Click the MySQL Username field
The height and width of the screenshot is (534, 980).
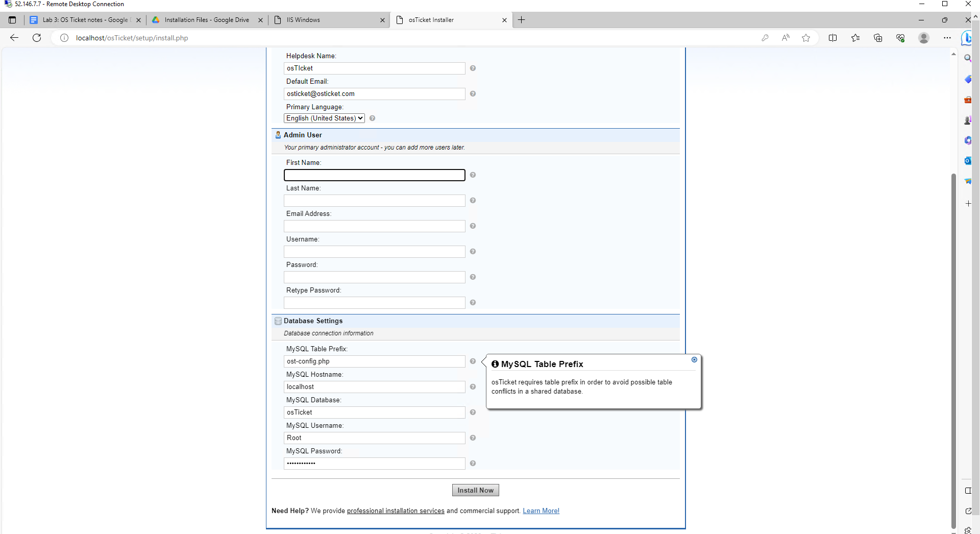tap(374, 438)
